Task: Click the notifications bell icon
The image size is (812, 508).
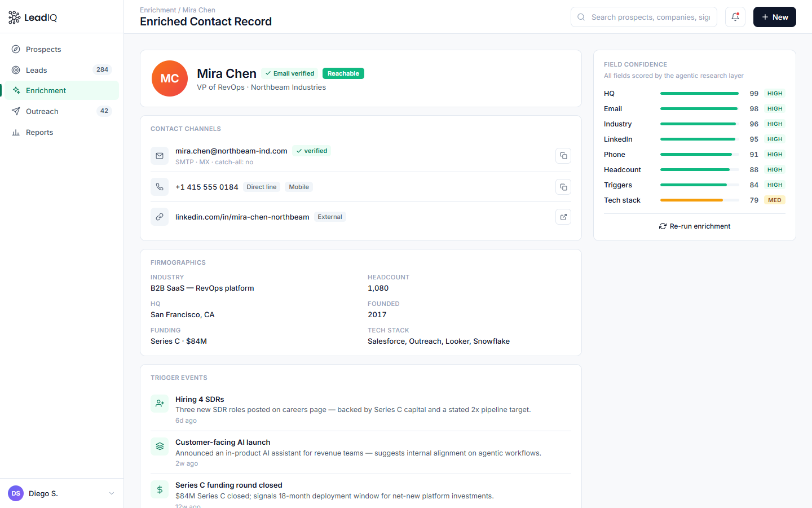Action: click(735, 17)
